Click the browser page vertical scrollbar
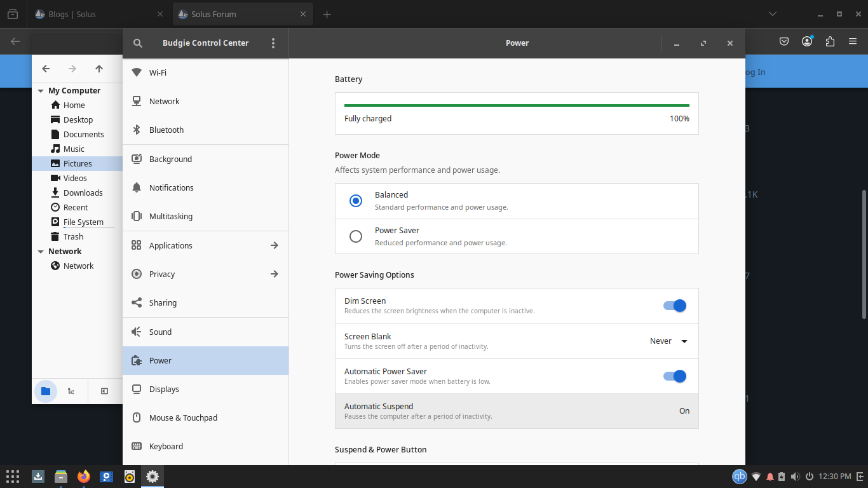Viewport: 868px width, 488px height. point(863,254)
